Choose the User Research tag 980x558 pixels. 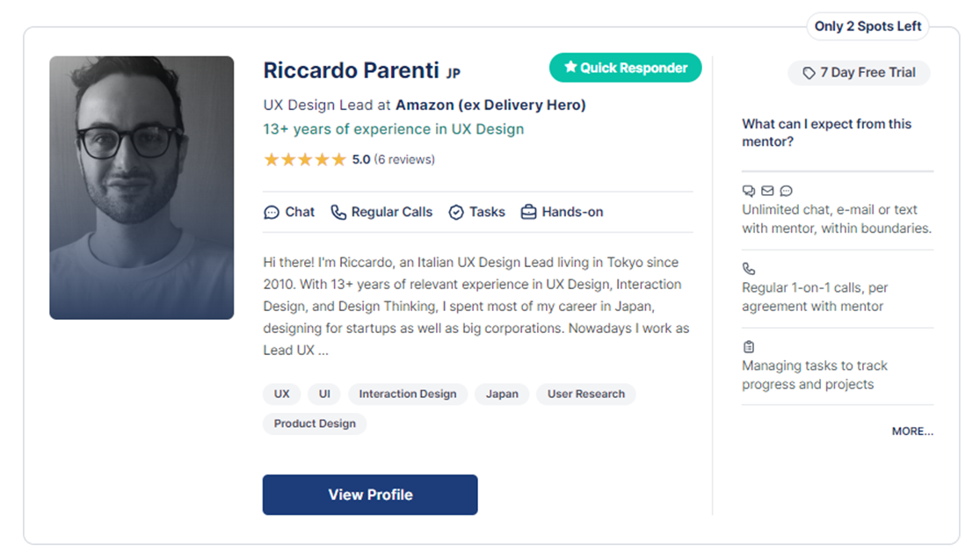[x=586, y=395]
